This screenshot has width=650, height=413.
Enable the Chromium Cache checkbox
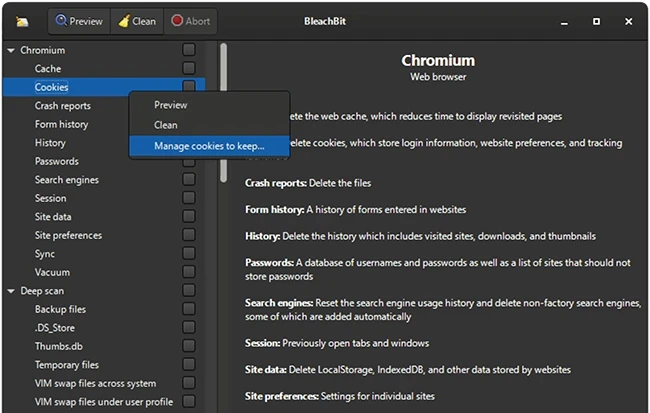(189, 68)
